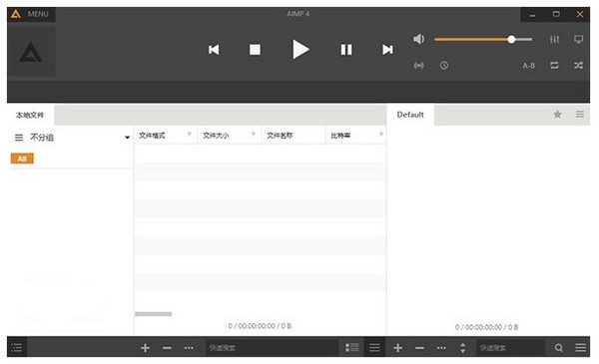Screen dimensions: 599x364
Task: Minimize the AIMP window
Action: (532, 15)
